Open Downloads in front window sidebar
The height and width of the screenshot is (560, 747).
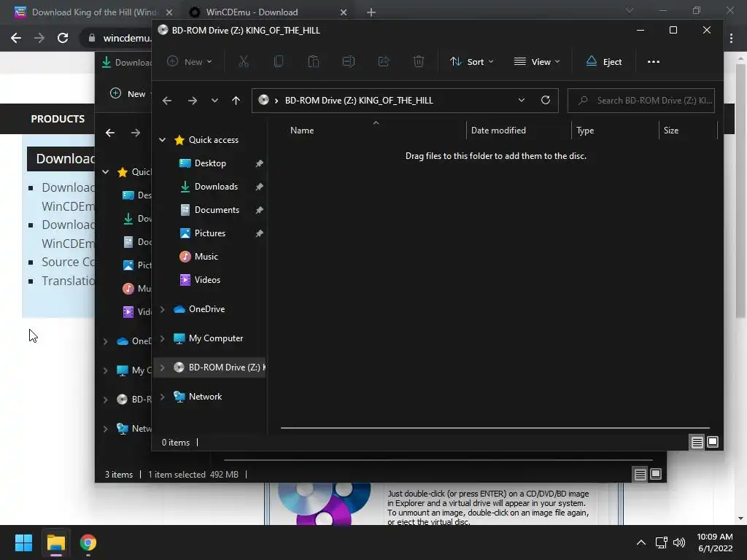[216, 187]
